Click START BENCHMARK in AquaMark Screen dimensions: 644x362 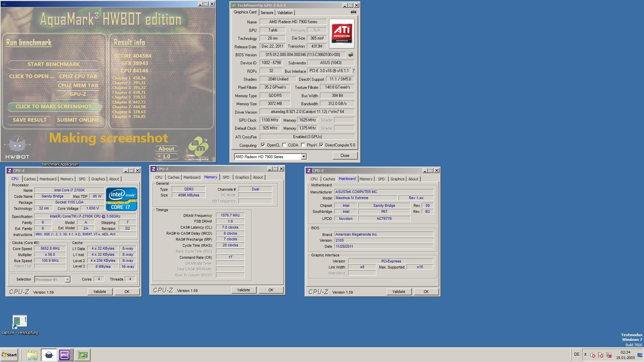(53, 64)
